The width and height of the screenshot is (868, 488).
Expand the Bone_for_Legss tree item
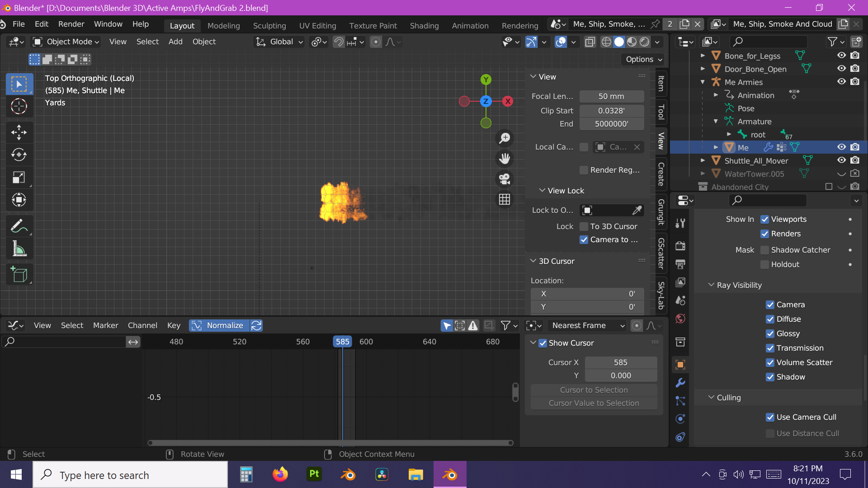point(703,56)
